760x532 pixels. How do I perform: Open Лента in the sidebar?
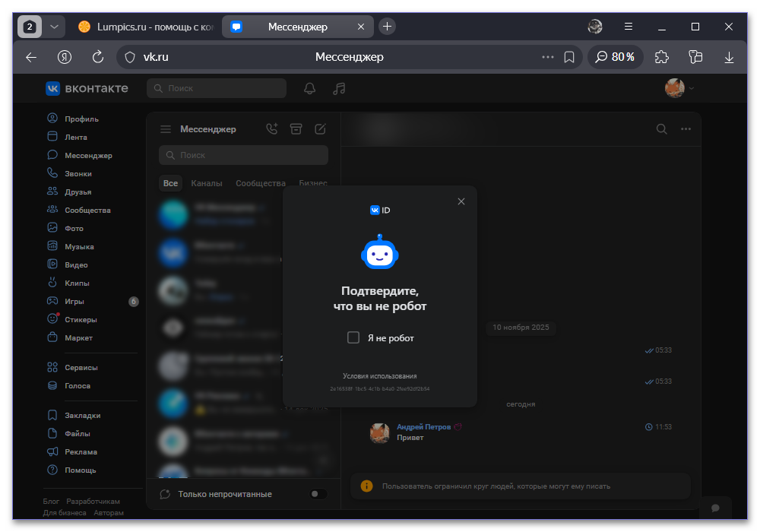point(68,137)
